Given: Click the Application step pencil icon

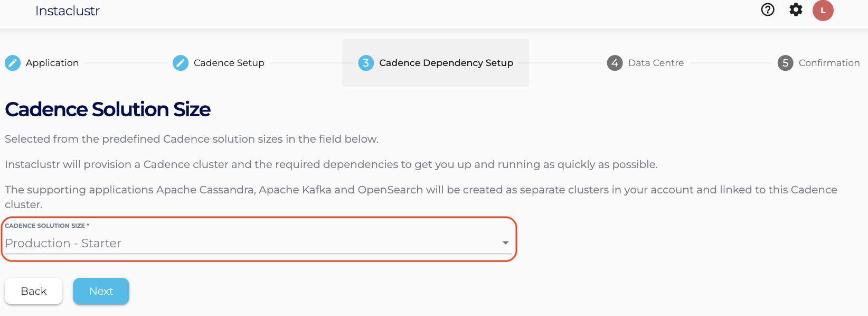Looking at the screenshot, I should [13, 63].
